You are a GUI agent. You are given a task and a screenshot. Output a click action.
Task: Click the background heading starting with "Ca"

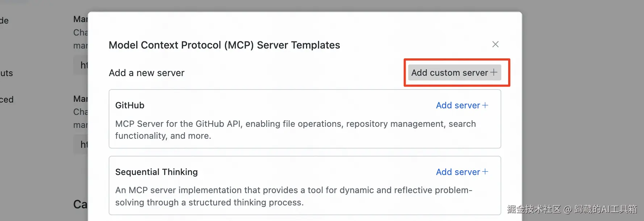pyautogui.click(x=80, y=204)
